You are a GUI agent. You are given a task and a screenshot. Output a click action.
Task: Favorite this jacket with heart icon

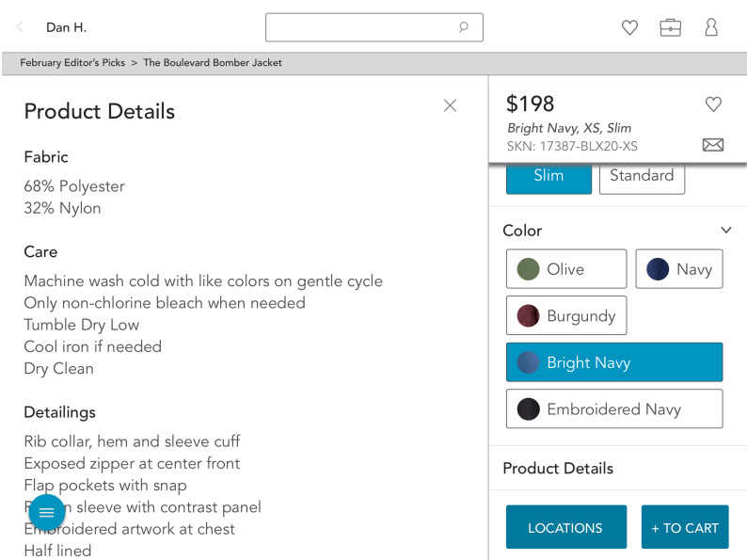(x=713, y=104)
